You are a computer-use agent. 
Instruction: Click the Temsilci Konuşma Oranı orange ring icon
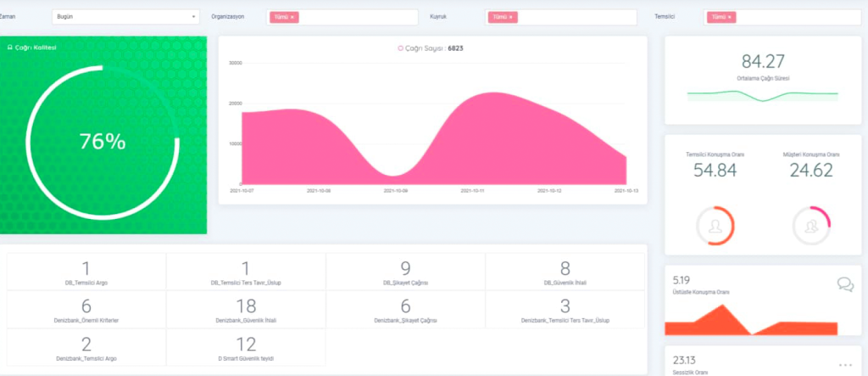tap(715, 226)
